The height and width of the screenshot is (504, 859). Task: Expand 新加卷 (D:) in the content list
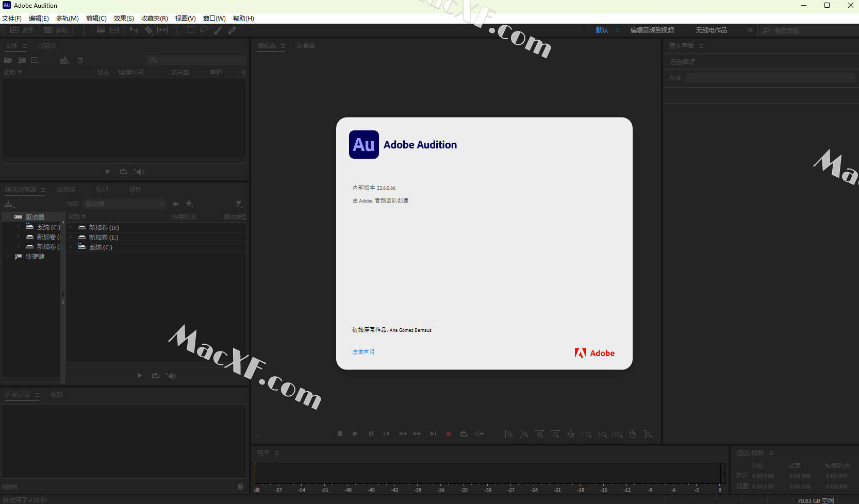(71, 227)
